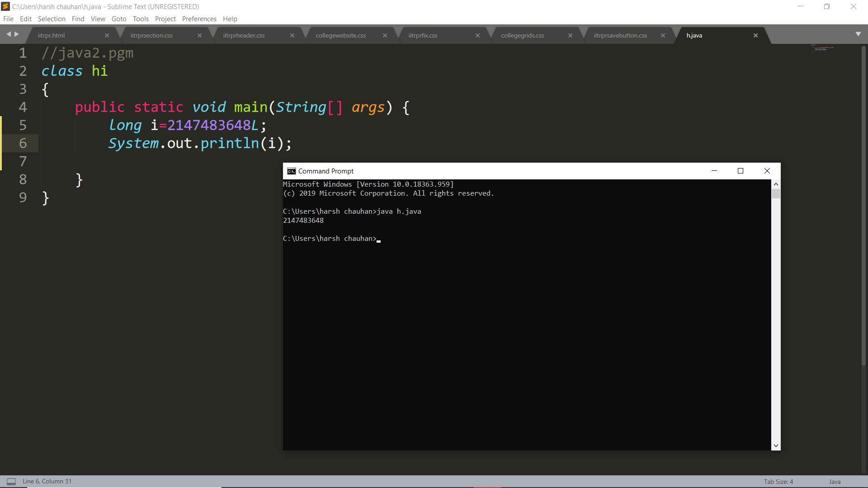Open the Tools menu
The width and height of the screenshot is (868, 488).
click(x=141, y=19)
